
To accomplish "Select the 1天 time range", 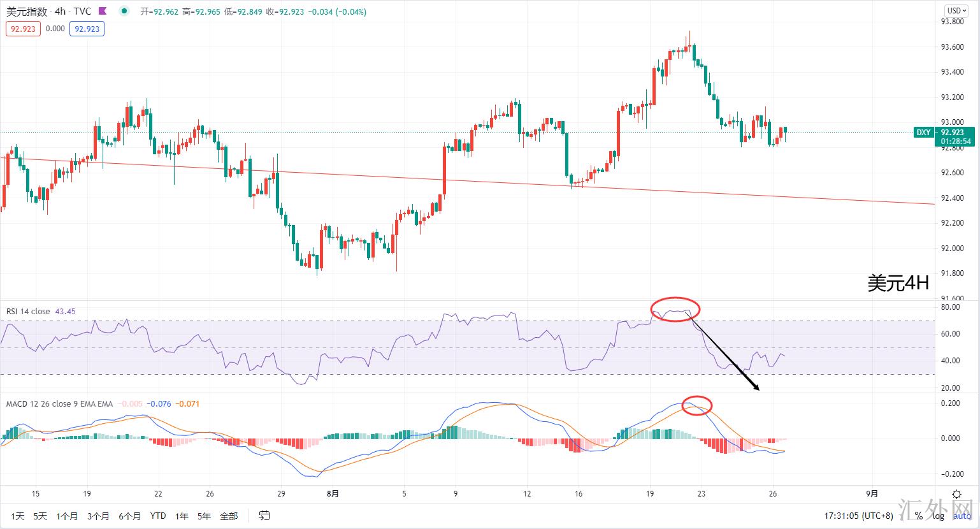I will (18, 516).
